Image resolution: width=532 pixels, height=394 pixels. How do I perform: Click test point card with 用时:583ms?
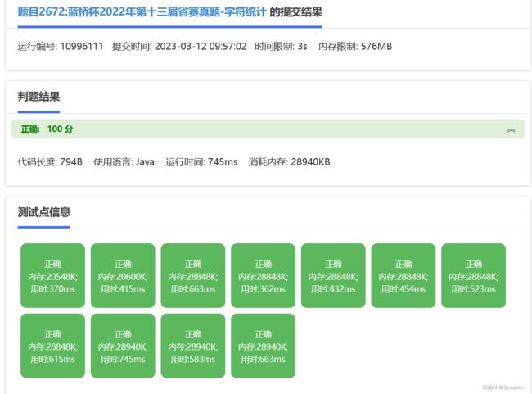point(192,346)
